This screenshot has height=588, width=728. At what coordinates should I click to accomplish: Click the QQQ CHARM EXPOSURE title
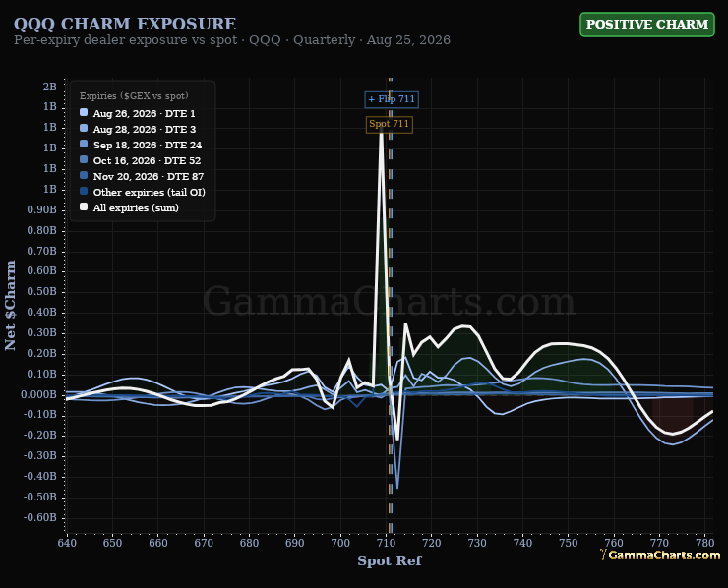125,24
